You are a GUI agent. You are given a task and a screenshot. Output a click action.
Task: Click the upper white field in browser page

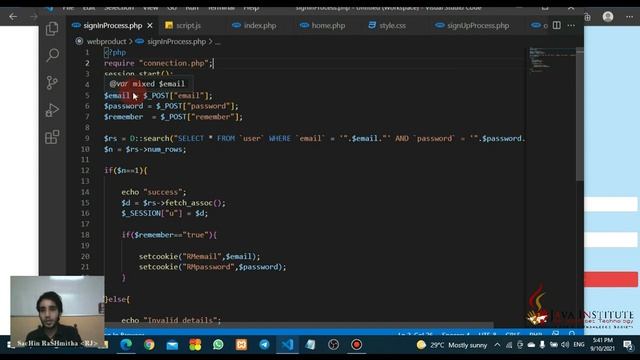click(611, 204)
